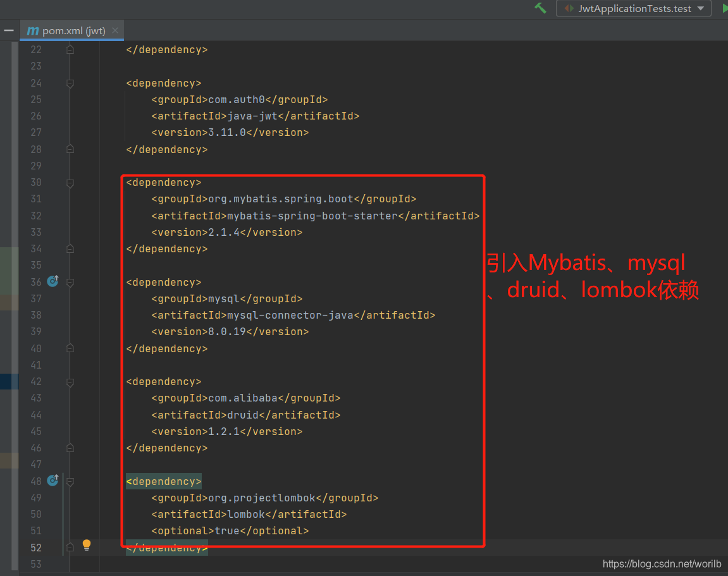Click fold end marker at line 52
The height and width of the screenshot is (576, 728).
(70, 547)
